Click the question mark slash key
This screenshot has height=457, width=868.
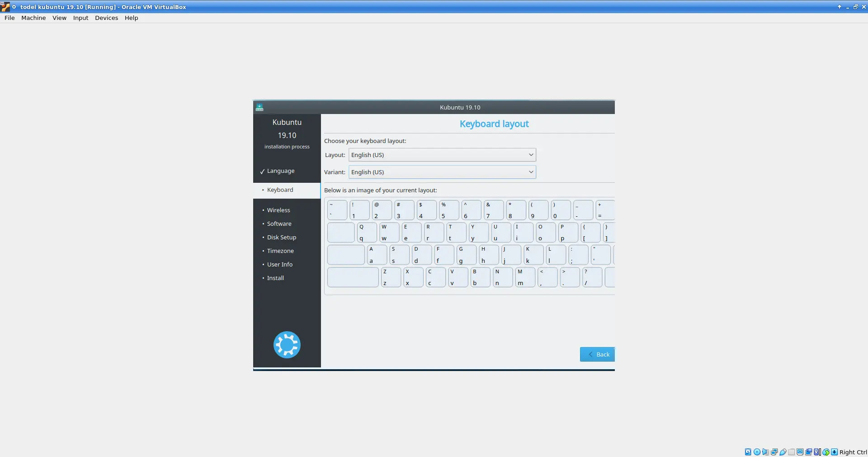click(x=592, y=277)
